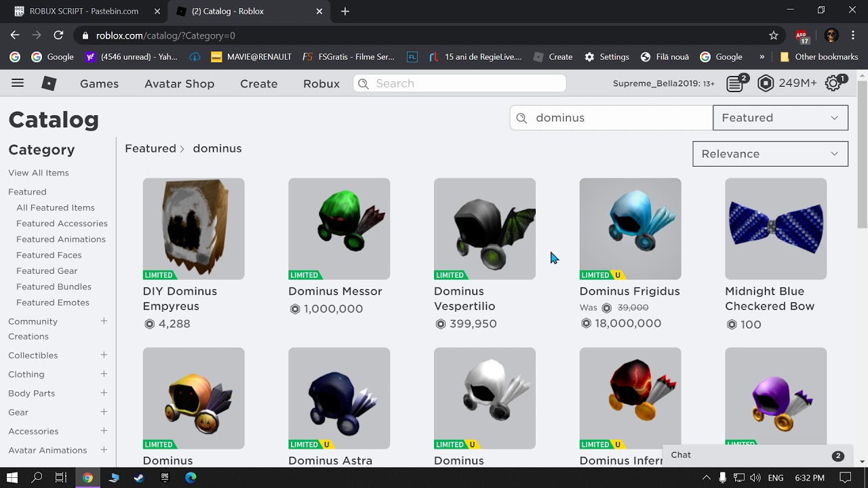This screenshot has width=868, height=488.
Task: Open the Robux balance icon
Action: click(x=766, y=83)
